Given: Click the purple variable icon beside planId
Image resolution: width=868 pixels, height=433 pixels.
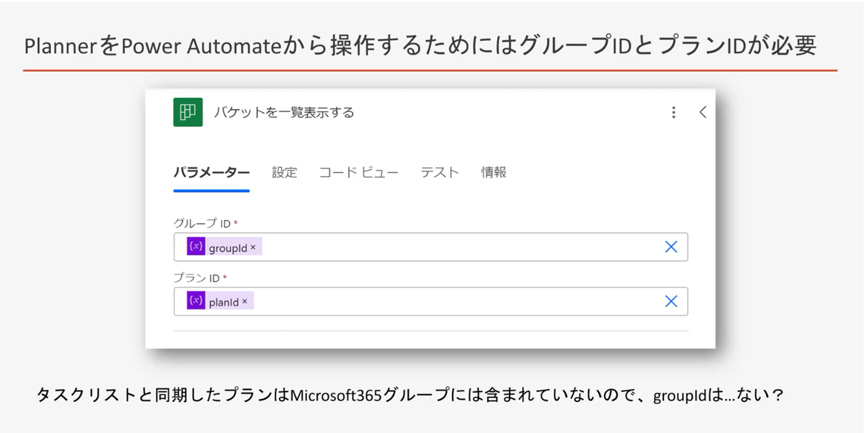Looking at the screenshot, I should click(196, 301).
